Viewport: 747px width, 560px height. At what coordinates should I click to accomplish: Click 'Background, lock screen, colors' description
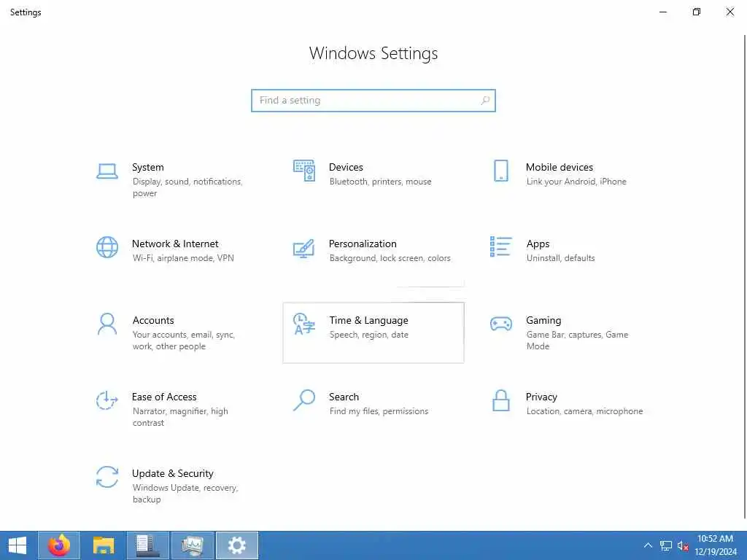click(x=390, y=258)
